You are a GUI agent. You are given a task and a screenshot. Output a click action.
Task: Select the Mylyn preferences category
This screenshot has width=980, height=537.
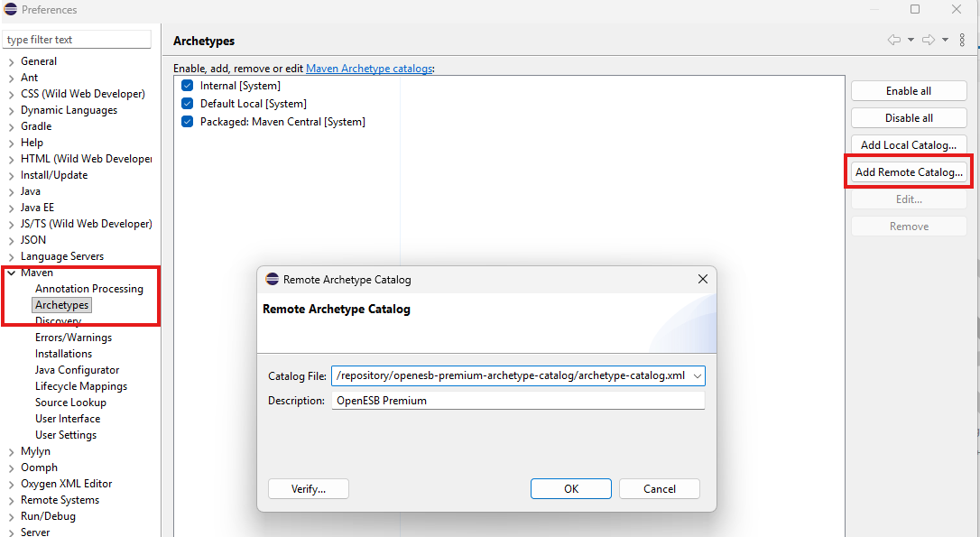tap(35, 450)
